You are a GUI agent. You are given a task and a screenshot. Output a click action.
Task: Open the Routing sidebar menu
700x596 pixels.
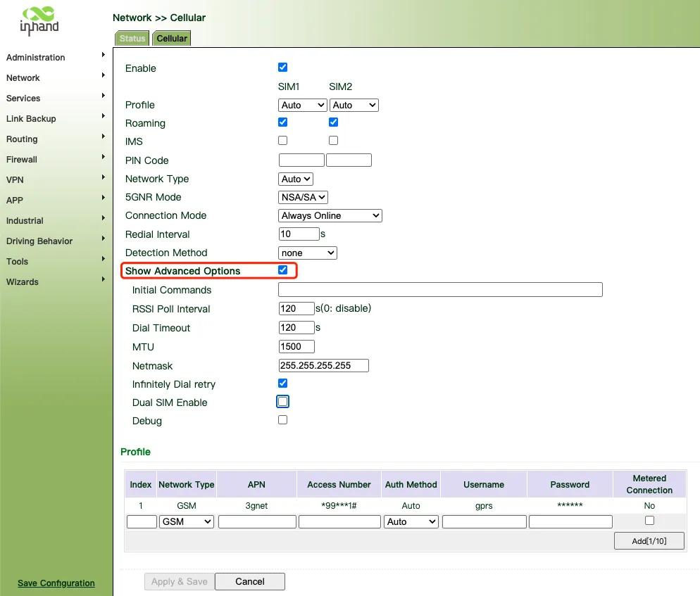coord(22,139)
